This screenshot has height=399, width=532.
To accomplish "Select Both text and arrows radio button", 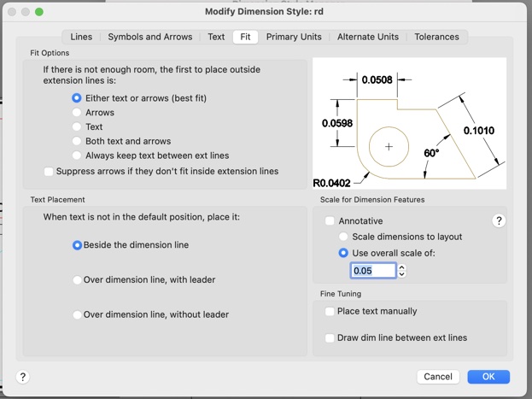I will (x=77, y=142).
